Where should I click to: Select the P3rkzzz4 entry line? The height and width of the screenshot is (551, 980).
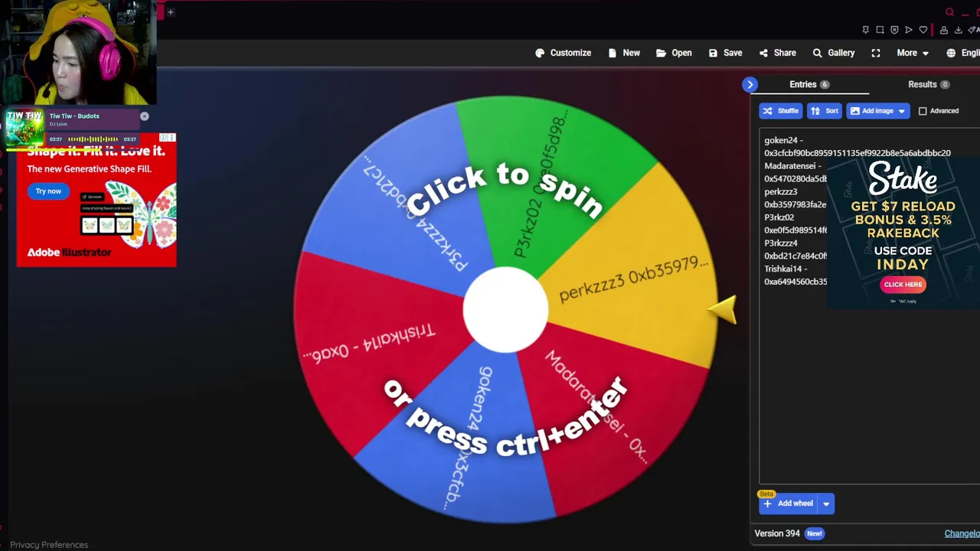[780, 243]
